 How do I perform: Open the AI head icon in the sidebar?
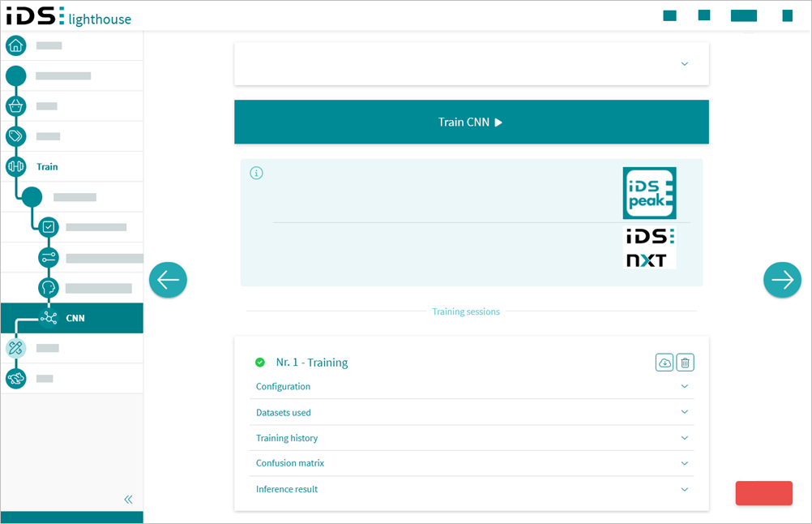[x=48, y=287]
